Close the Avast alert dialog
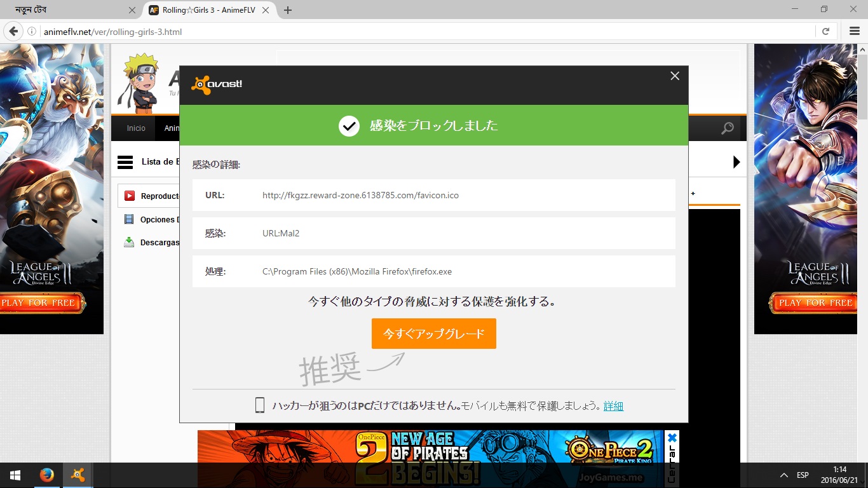 point(675,76)
